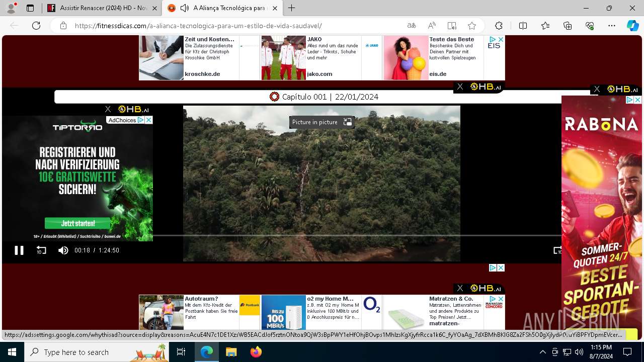Open system volume control
The width and height of the screenshot is (644, 362).
point(579,352)
